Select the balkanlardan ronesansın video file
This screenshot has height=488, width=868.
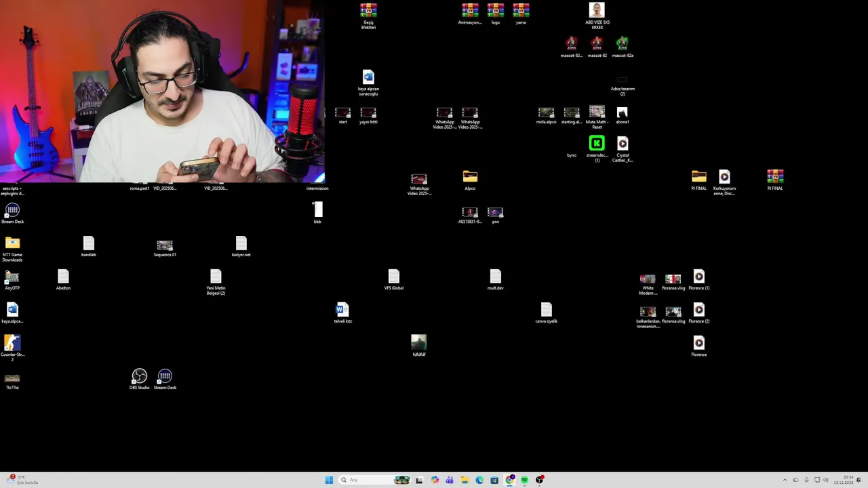point(648,312)
